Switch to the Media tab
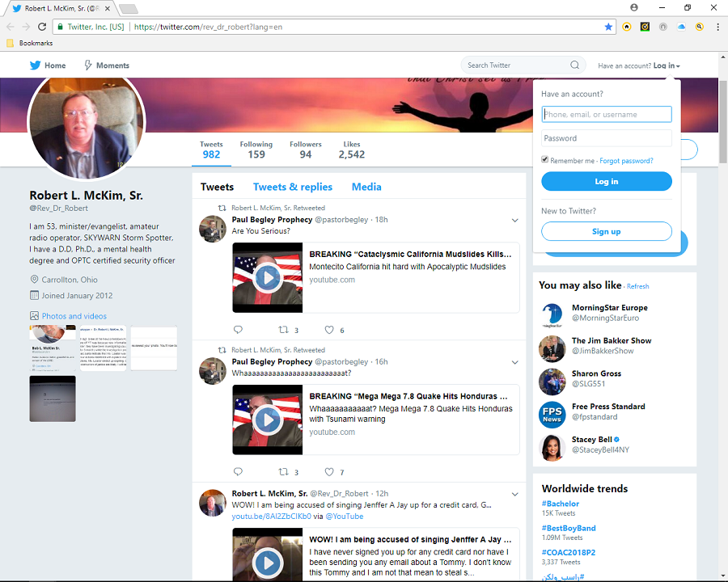728x582 pixels. [x=366, y=187]
